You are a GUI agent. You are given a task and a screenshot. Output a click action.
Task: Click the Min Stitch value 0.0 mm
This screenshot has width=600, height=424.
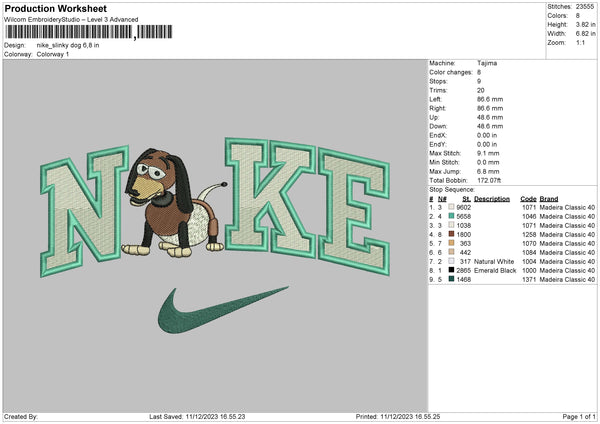tap(488, 162)
